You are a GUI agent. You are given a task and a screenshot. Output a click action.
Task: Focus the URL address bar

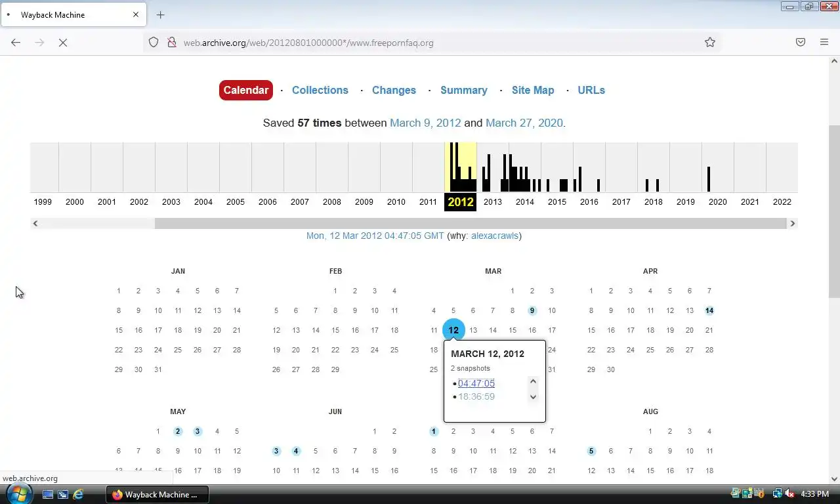pos(433,43)
